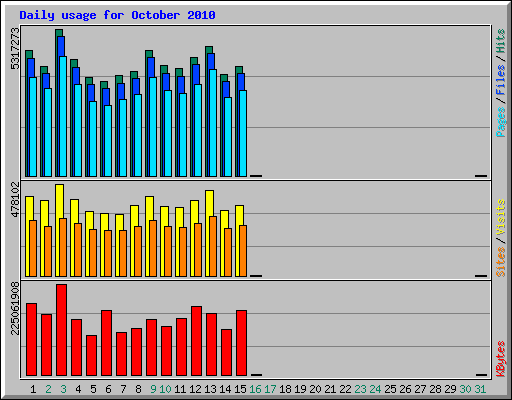Click green day label 17 on the x-axis
The height and width of the screenshot is (400, 512).
click(x=270, y=389)
